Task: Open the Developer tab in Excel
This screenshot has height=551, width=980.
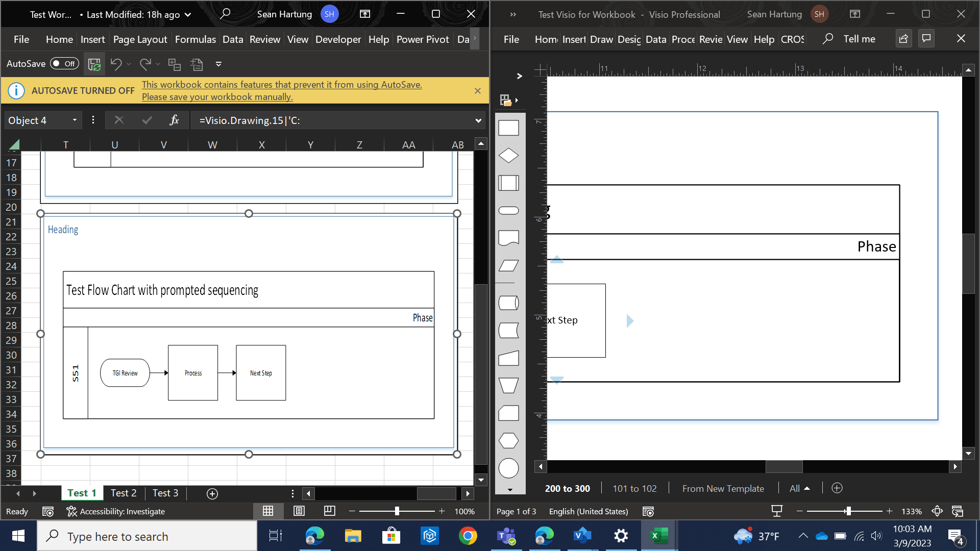Action: 338,39
